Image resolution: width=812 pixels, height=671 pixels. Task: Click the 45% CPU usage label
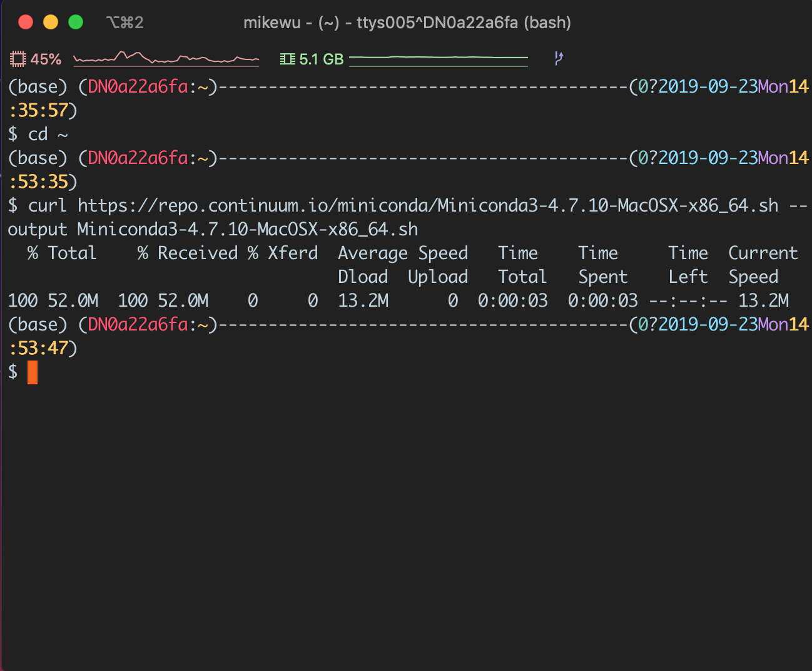point(46,59)
